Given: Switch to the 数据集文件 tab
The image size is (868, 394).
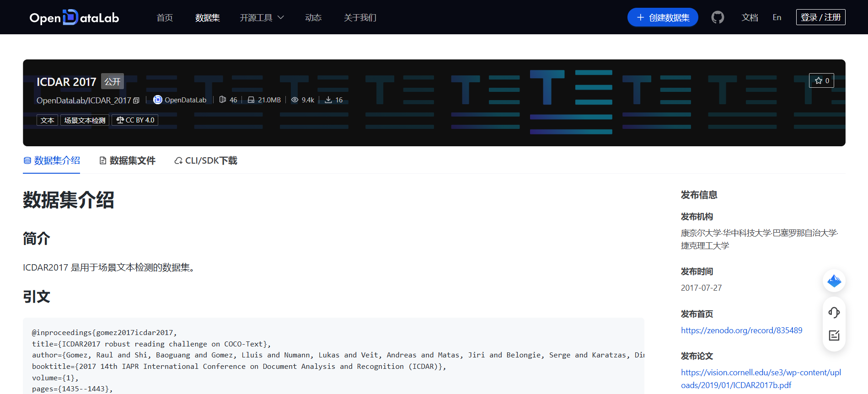Looking at the screenshot, I should [128, 160].
